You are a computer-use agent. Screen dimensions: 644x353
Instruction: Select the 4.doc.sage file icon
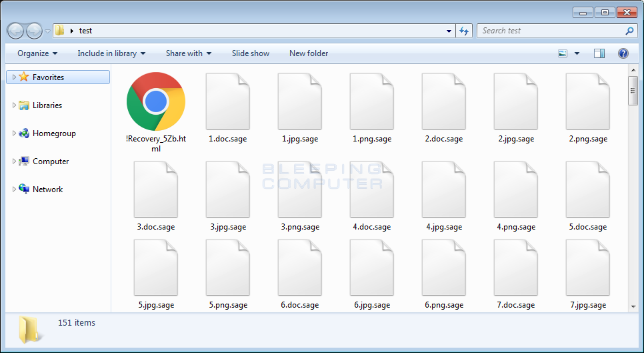[372, 190]
